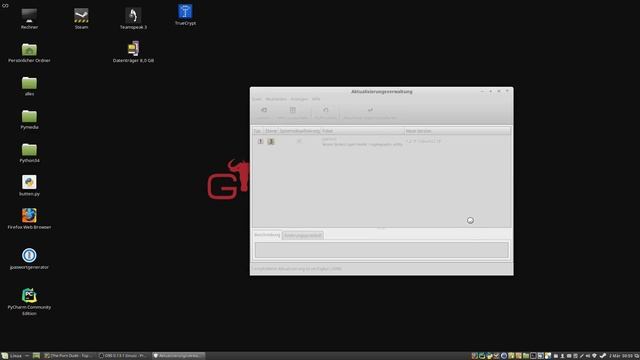The width and height of the screenshot is (640, 360).
Task: Open the Datenträger 8,0 GB drive icon
Action: [133, 52]
